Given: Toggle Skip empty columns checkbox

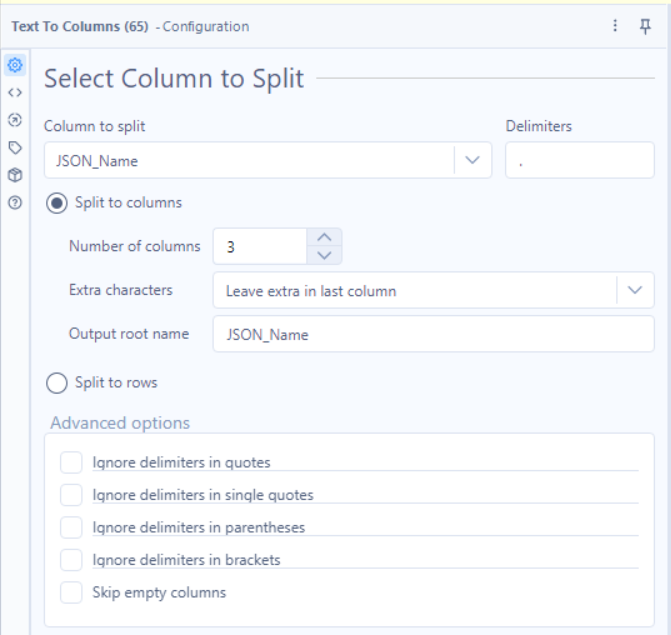Looking at the screenshot, I should click(71, 592).
